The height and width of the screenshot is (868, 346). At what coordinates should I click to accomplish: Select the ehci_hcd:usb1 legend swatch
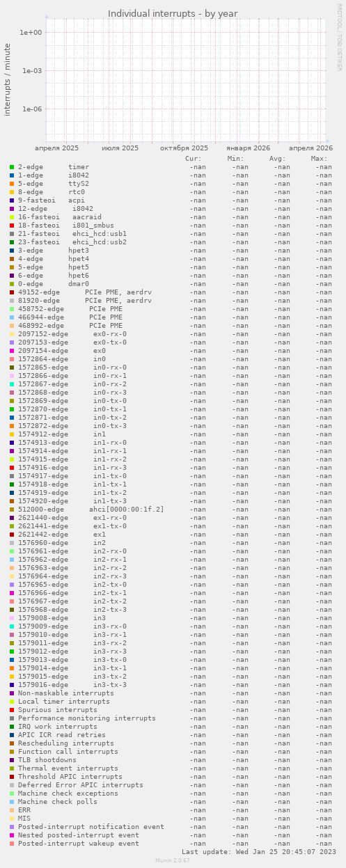(x=12, y=234)
